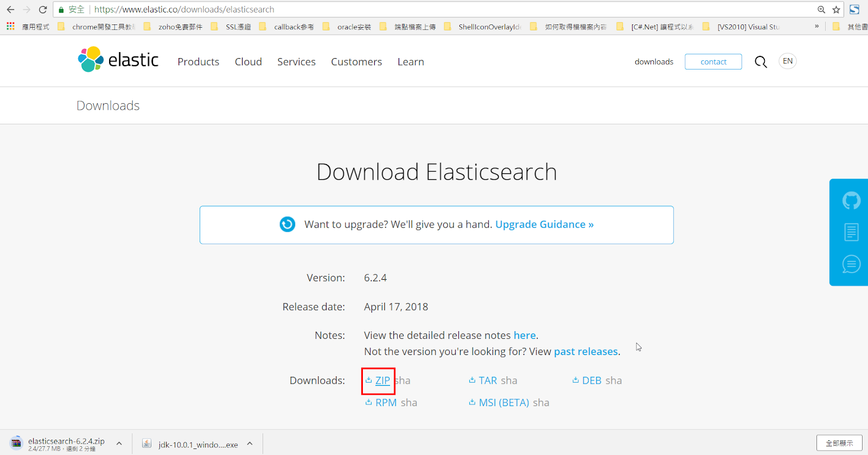This screenshot has height=455, width=868.
Task: Open the EN language selector
Action: [x=788, y=61]
